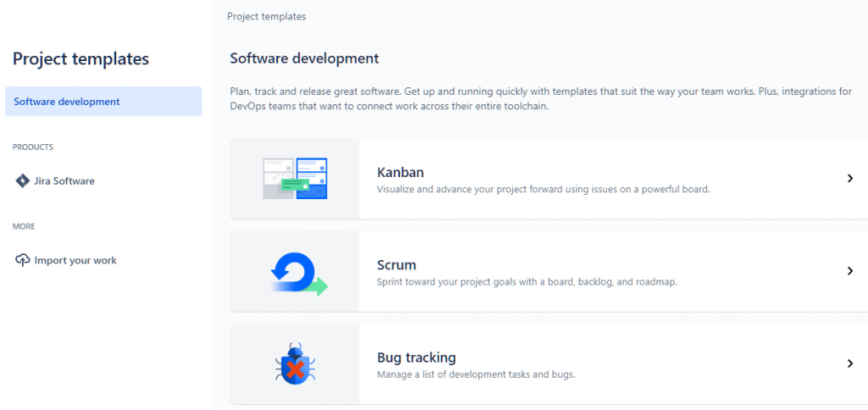Click the intro paragraph about DevOps teams
This screenshot has height=410, width=868.
pos(541,98)
